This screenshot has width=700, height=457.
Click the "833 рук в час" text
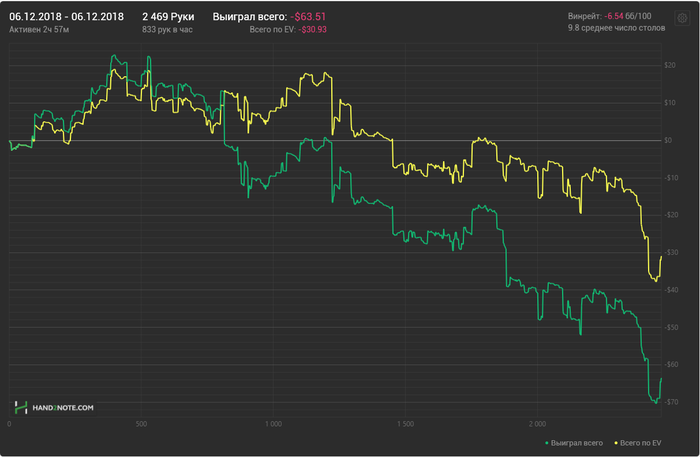[x=167, y=29]
